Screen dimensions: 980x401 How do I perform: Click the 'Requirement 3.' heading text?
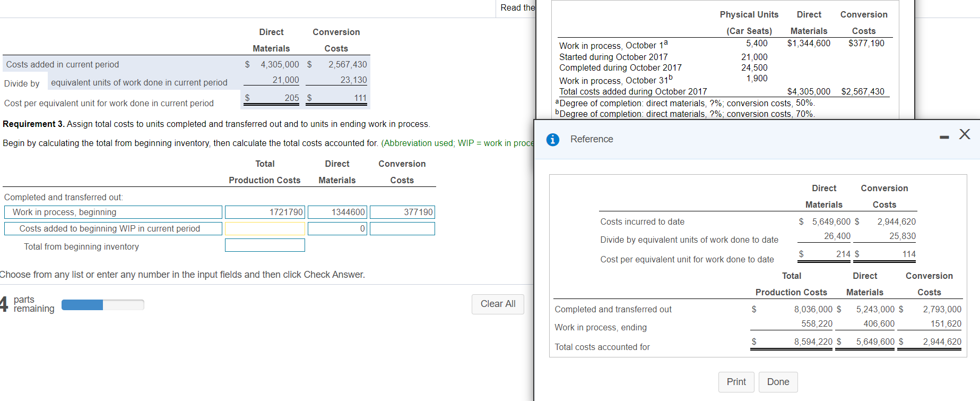pos(34,124)
